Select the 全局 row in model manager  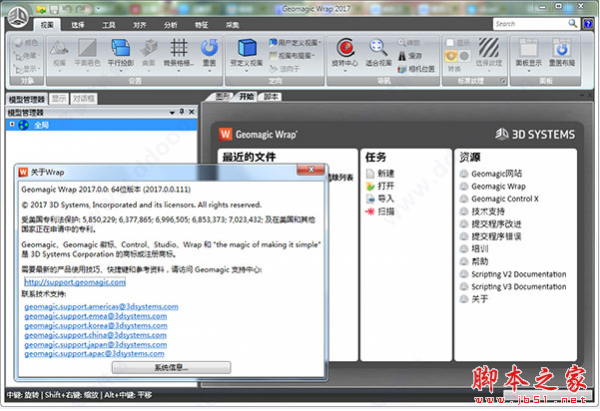click(x=101, y=125)
